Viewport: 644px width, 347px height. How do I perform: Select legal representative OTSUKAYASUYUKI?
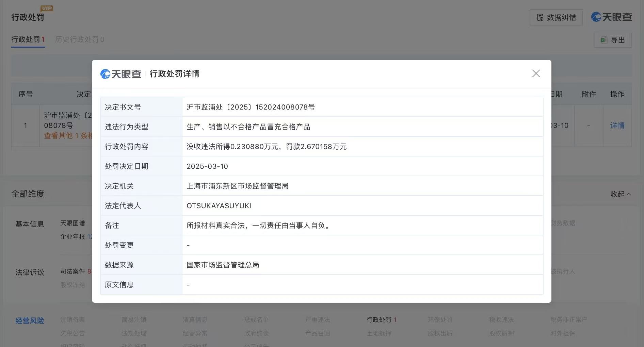[219, 206]
